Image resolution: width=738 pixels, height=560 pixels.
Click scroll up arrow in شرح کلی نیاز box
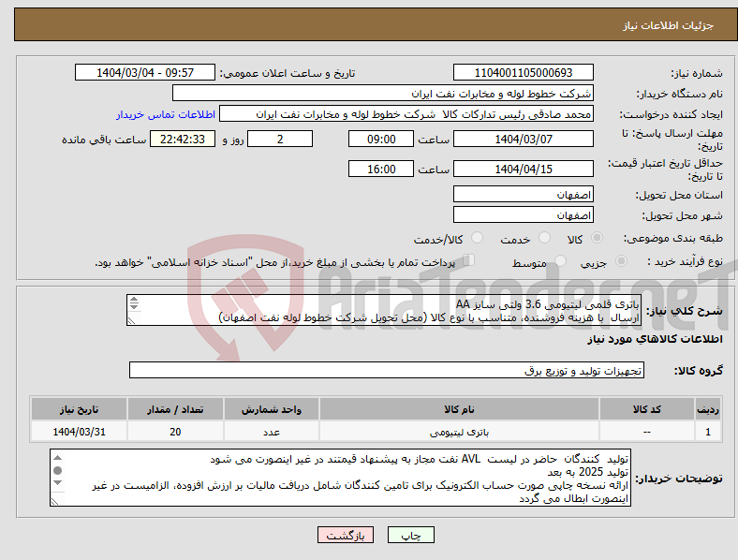tap(134, 300)
